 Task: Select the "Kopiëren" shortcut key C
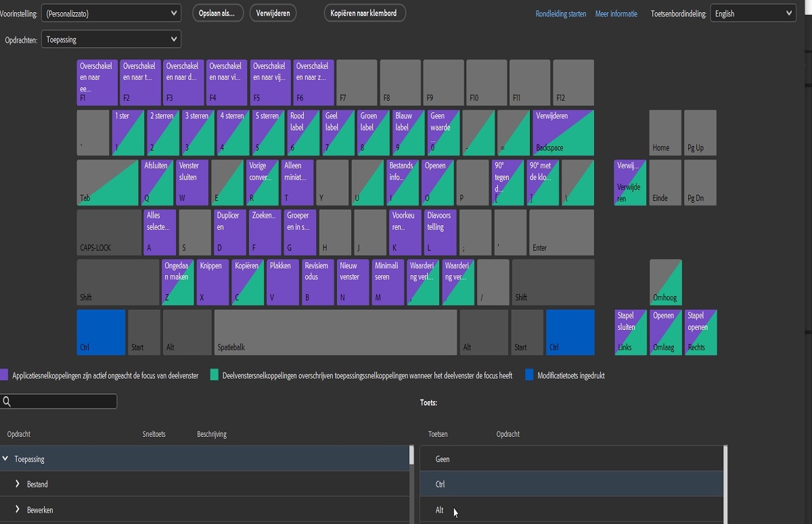[x=247, y=282]
